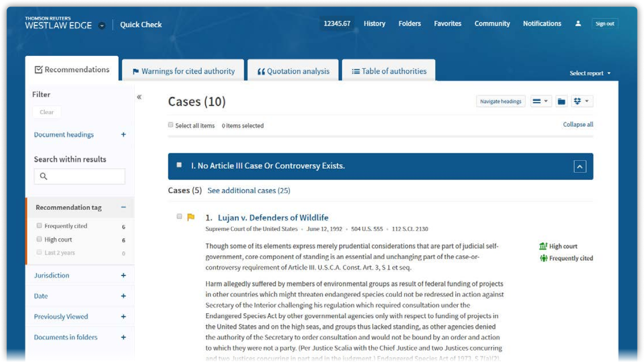Open the Table of authorities tab
Screen dimensions: 644x362
[389, 71]
